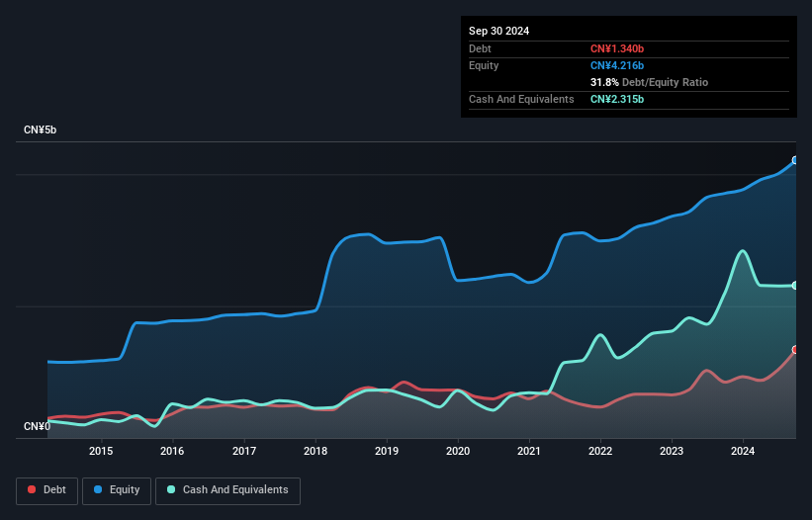
Task: Click the Debt label in tooltip
Action: click(480, 48)
